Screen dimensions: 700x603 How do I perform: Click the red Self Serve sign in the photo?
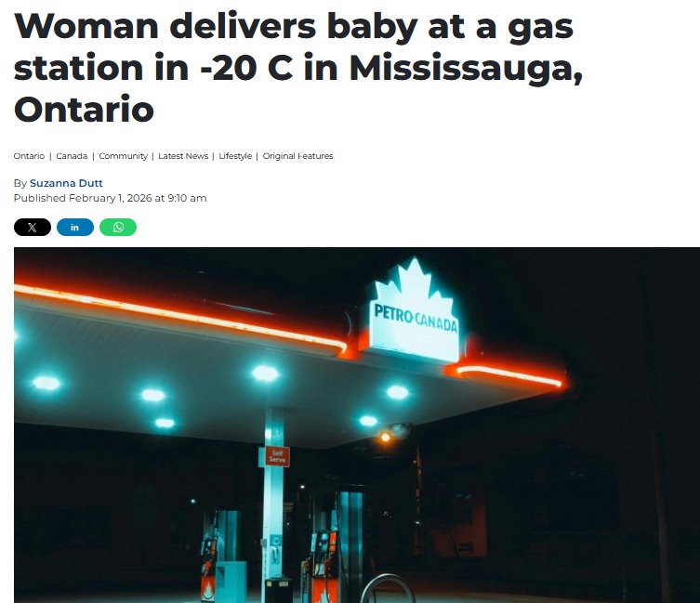point(278,456)
